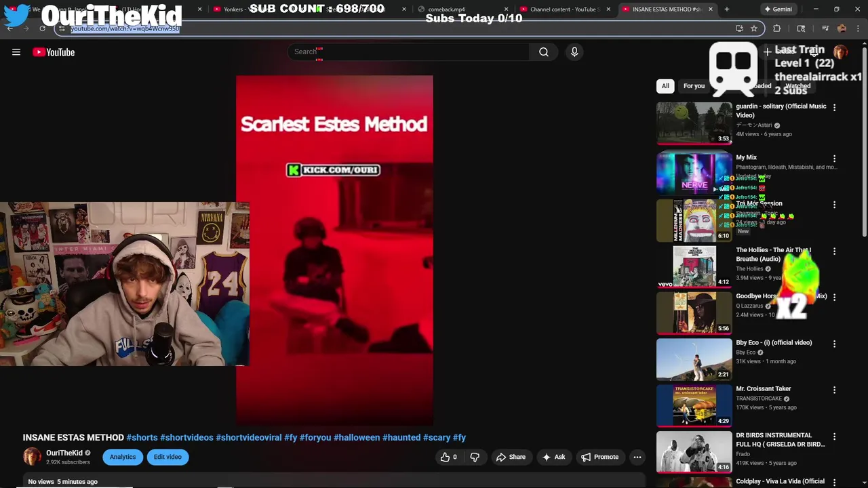Viewport: 868px width, 488px height.
Task: Select the All filter chip
Action: 665,86
